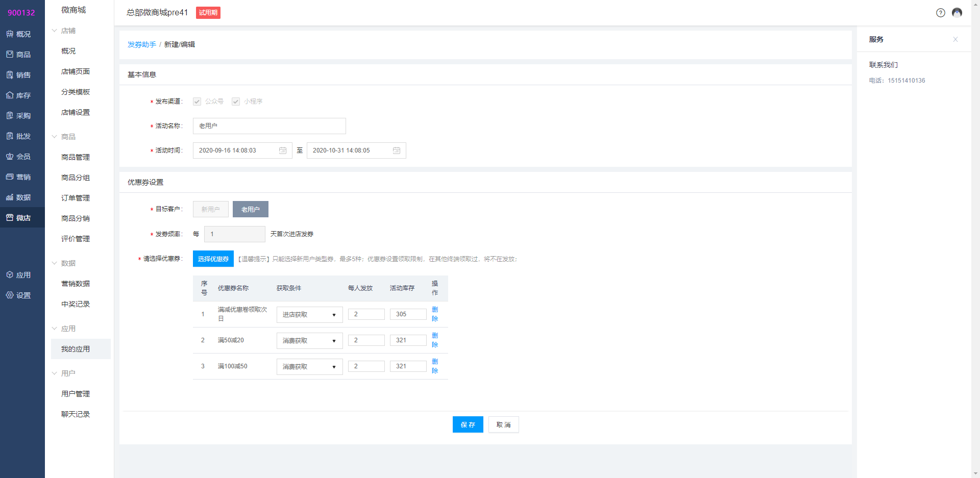Select 老用户 as target customer
This screenshot has width=980, height=478.
coord(250,209)
